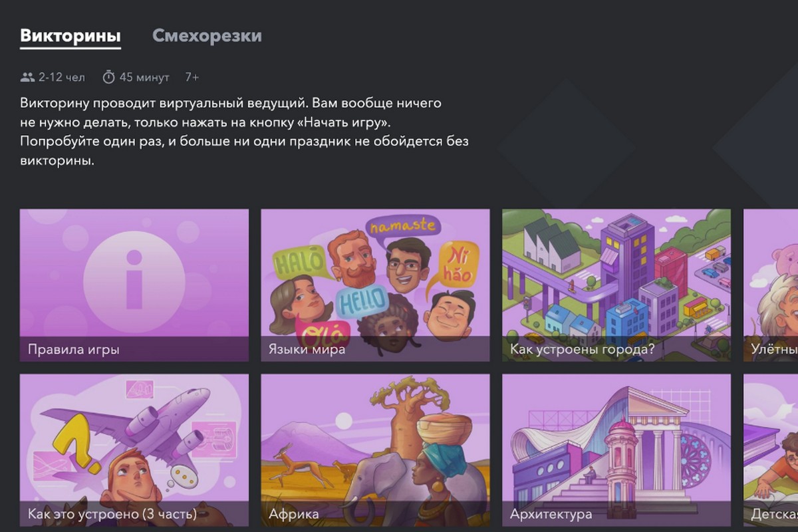This screenshot has height=532, width=798.
Task: Launch Как это устроено (3 часть) quiz
Action: [x=134, y=450]
